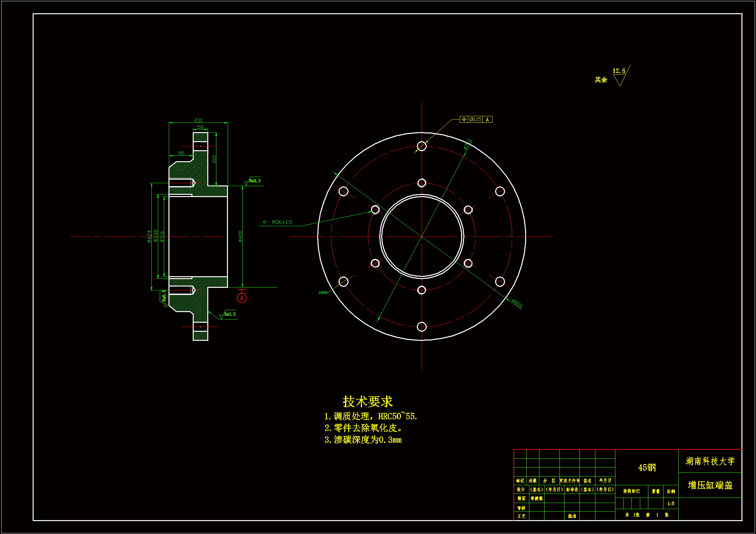The image size is (756, 534).
Task: Click the 增压缸端盖 part name
Action: click(x=710, y=485)
